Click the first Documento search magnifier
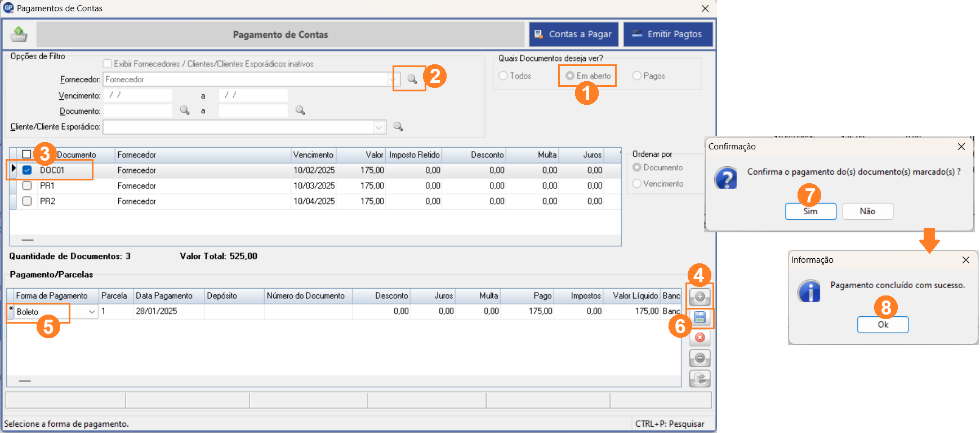980x433 pixels. point(185,111)
